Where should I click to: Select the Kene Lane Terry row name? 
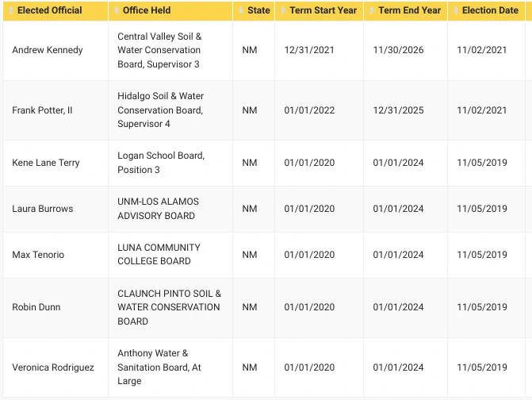point(46,163)
